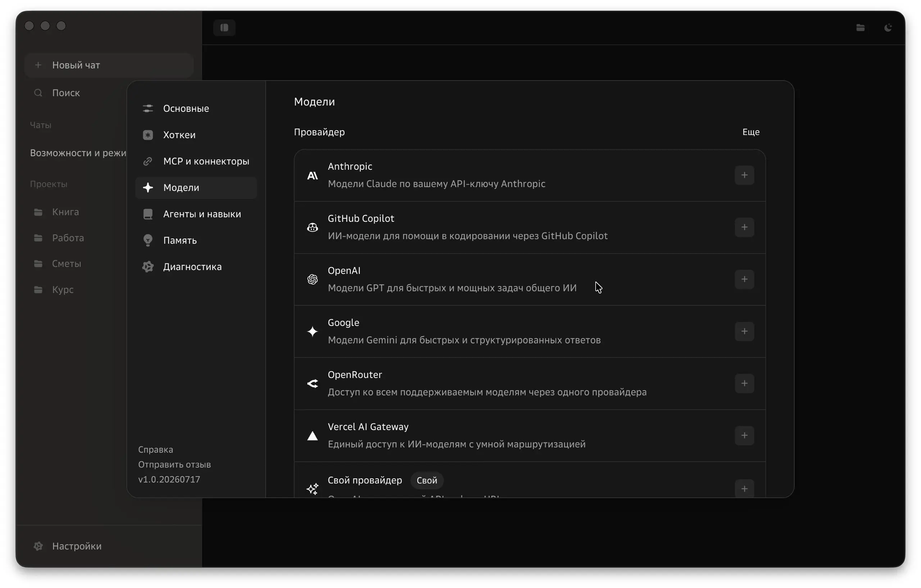The image size is (921, 588).
Task: Open the folder icon in the top-right corner
Action: point(860,28)
